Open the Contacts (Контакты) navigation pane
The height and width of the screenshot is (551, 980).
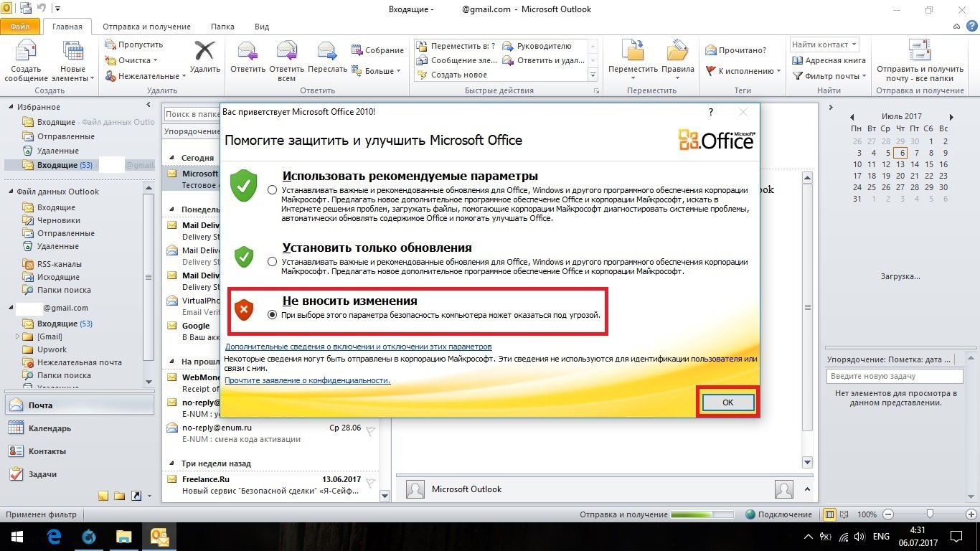[x=80, y=451]
